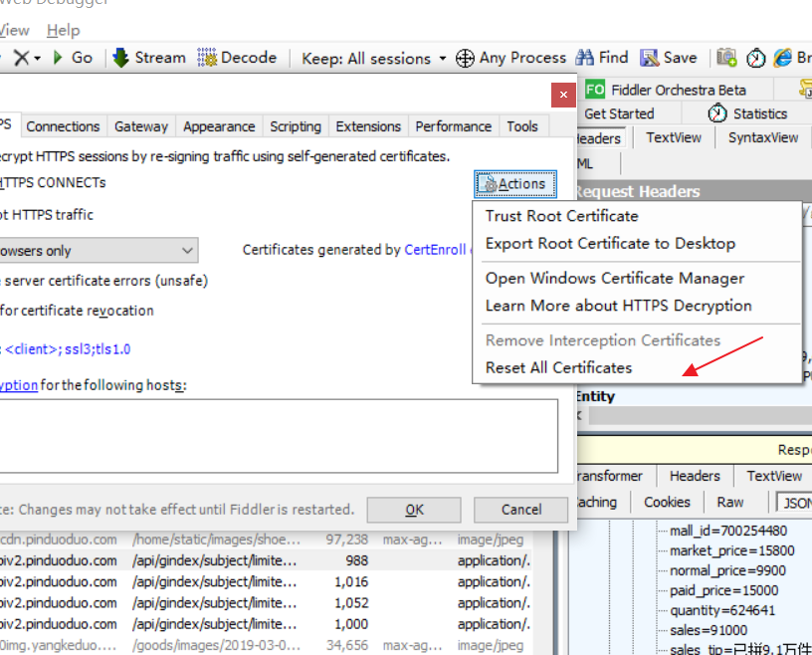Open the Help menu

tap(63, 31)
